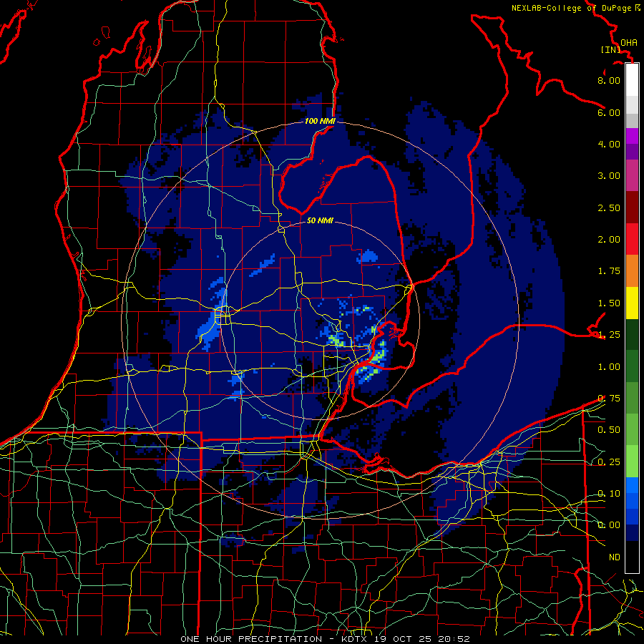Click the 100 NMI range ring label
Screen dimensions: 644x644
[320, 121]
